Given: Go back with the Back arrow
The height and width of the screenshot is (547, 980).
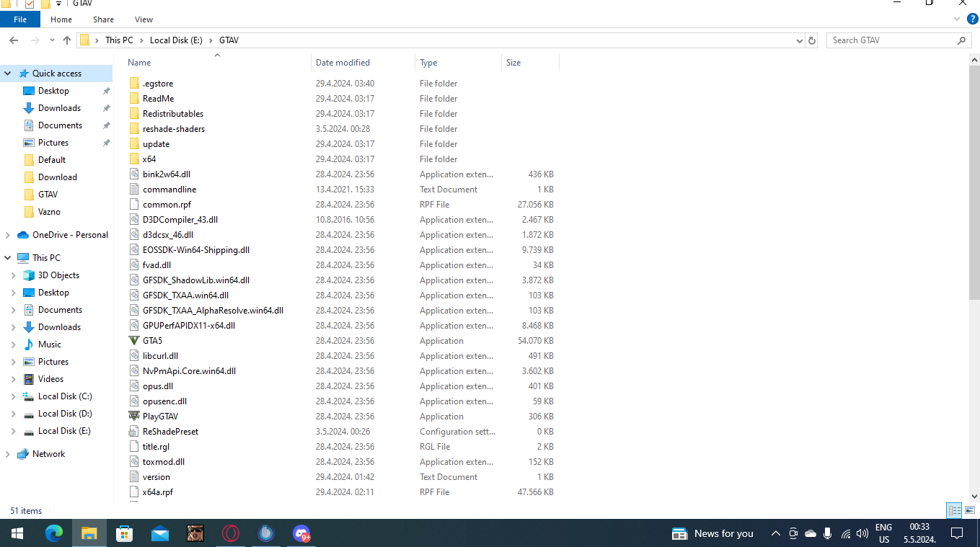Looking at the screenshot, I should 14,40.
